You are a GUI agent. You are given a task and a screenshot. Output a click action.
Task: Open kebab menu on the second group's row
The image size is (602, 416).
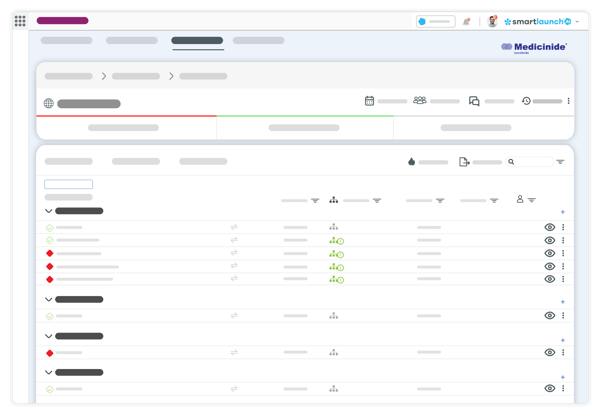(563, 315)
